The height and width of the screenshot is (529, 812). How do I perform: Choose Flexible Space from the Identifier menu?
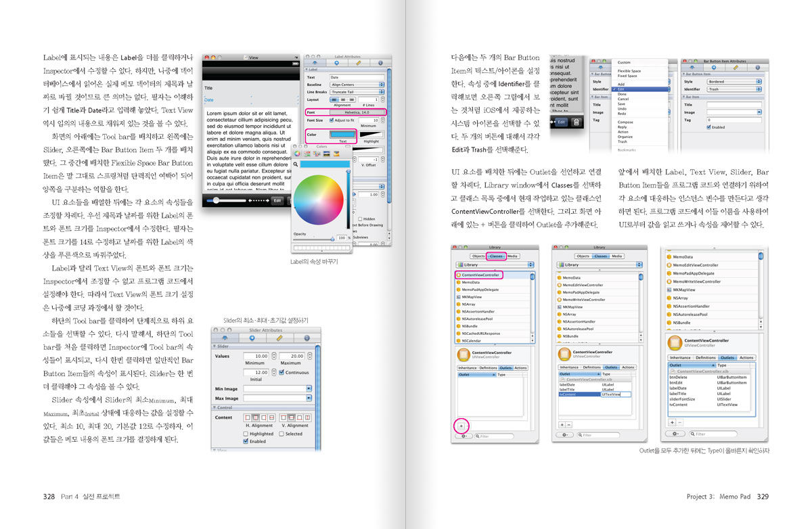point(629,71)
